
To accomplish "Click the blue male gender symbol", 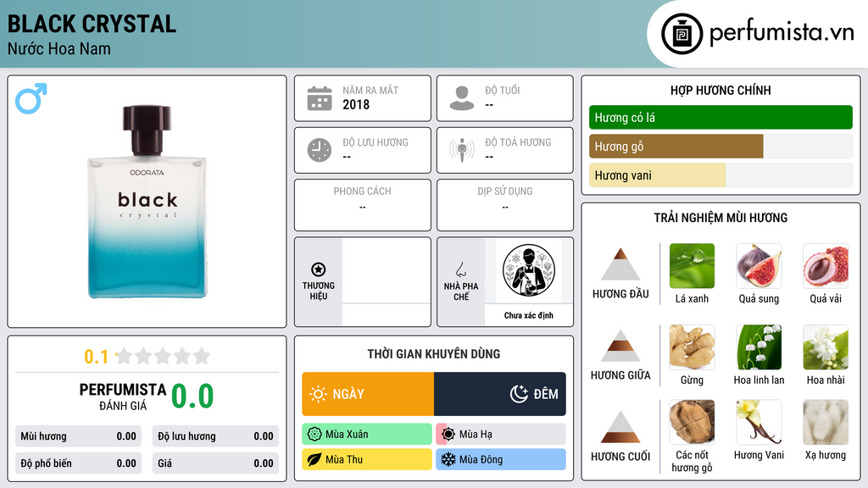I will coord(31,98).
